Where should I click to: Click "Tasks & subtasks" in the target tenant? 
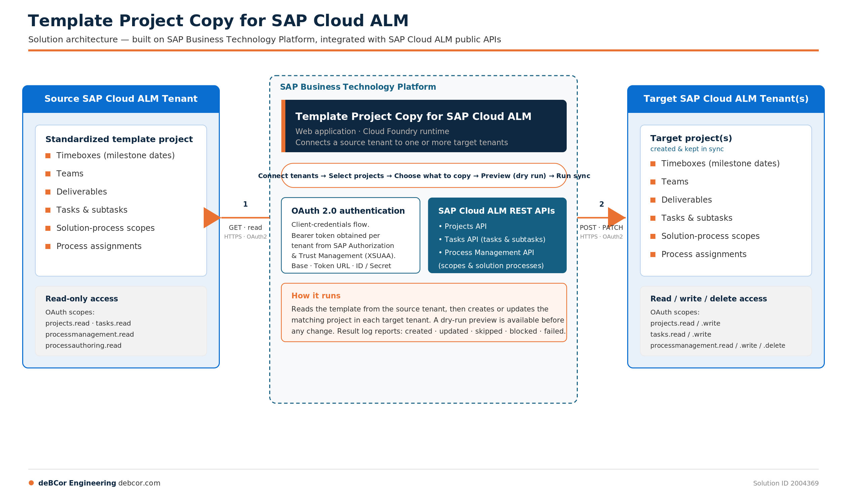[696, 218]
